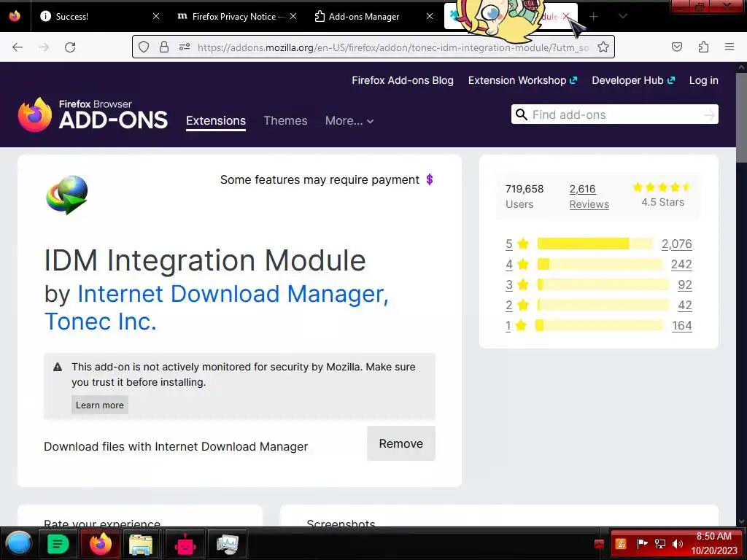Open the Extensions puzzle toolbar icon
747x560 pixels.
pos(703,47)
